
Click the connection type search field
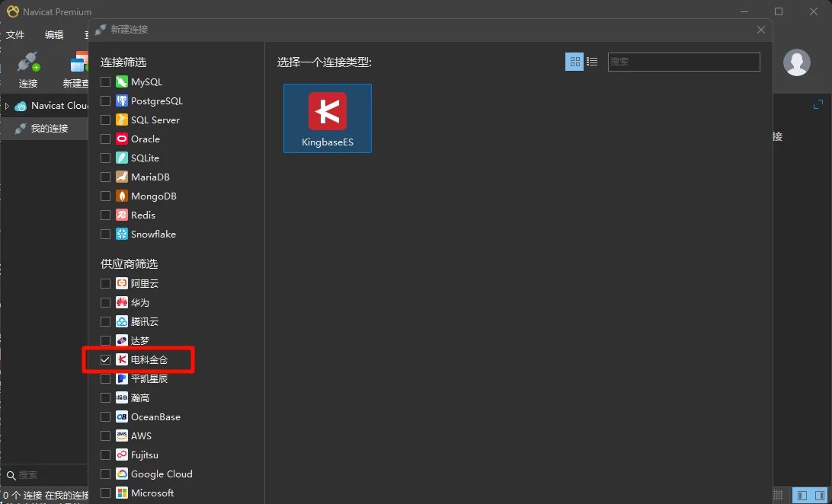(x=683, y=62)
